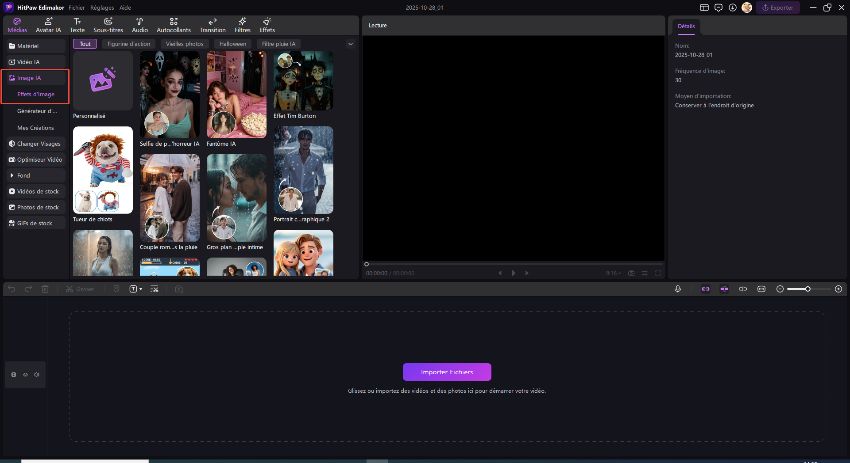Undo the last timeline action

point(11,289)
